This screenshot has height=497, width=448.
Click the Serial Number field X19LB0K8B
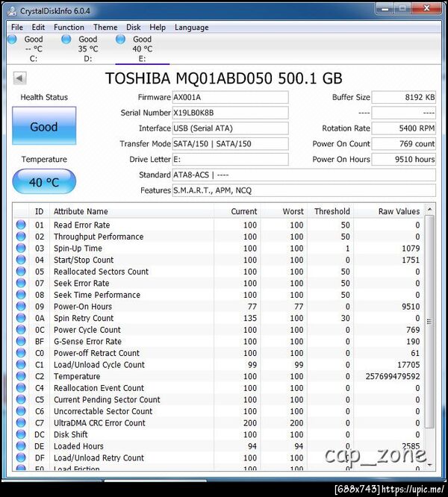(230, 113)
